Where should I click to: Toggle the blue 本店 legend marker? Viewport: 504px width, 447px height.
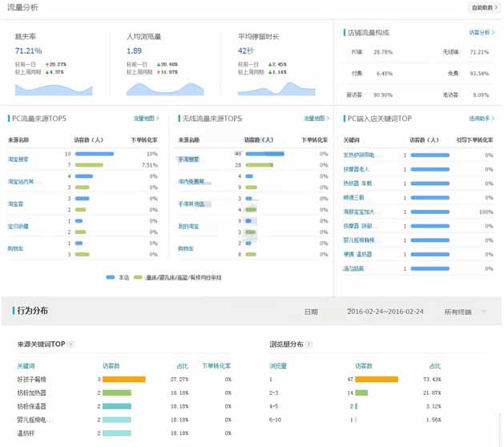pyautogui.click(x=111, y=277)
